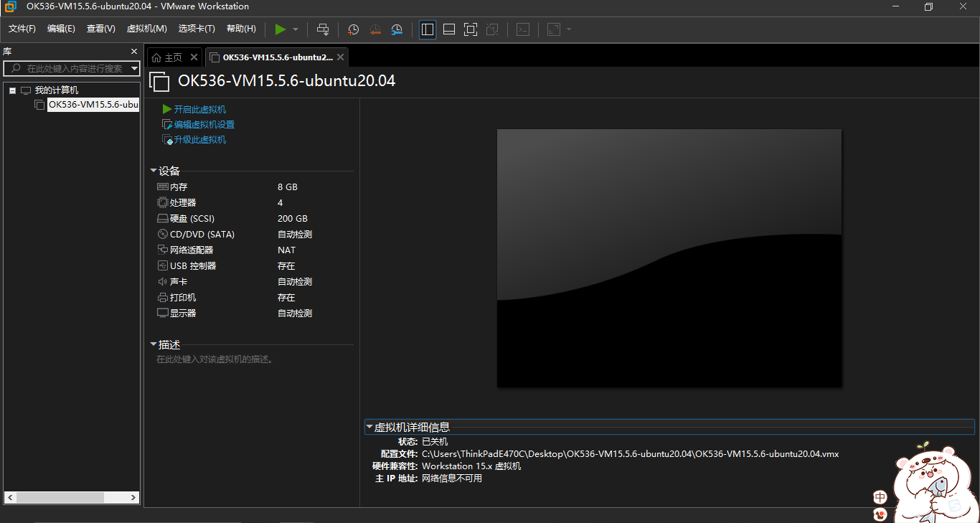The width and height of the screenshot is (980, 523).
Task: Toggle the thumbnail bar view icon
Action: pyautogui.click(x=449, y=29)
